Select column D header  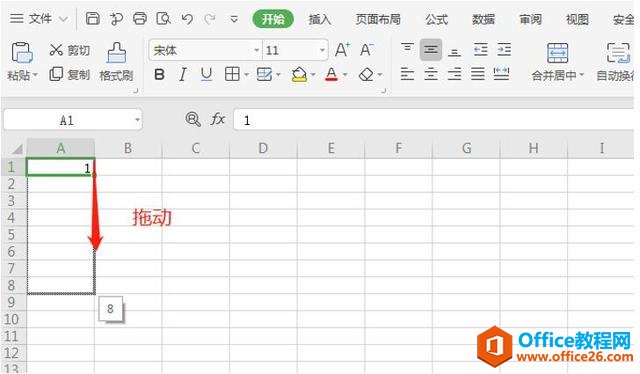click(263, 148)
